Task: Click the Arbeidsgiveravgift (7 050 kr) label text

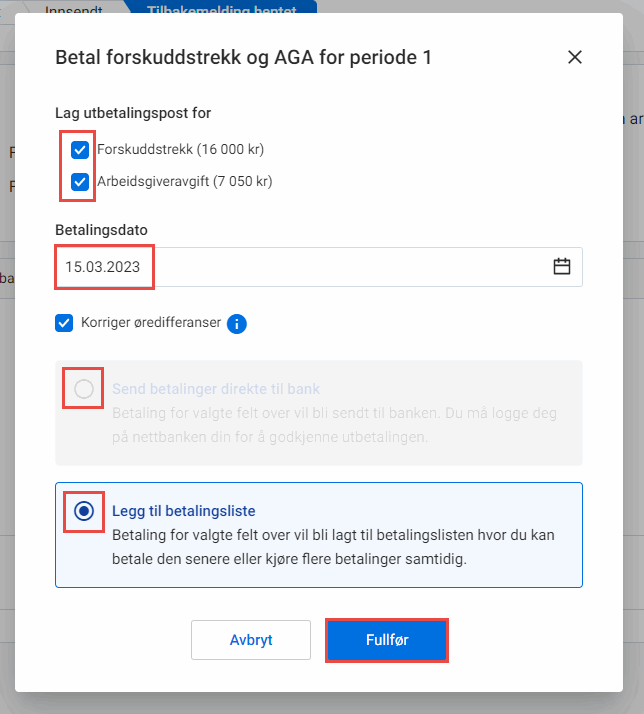Action: [x=185, y=182]
